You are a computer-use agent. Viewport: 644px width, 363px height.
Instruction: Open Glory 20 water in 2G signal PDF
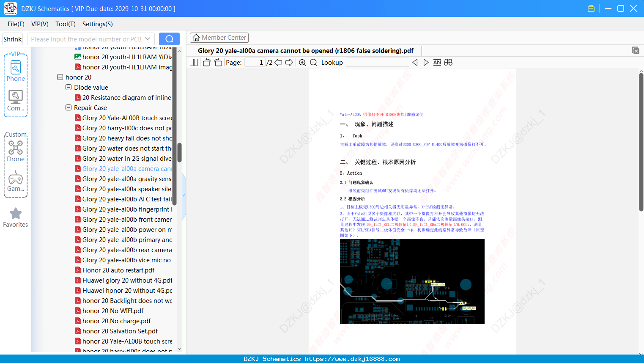(123, 159)
